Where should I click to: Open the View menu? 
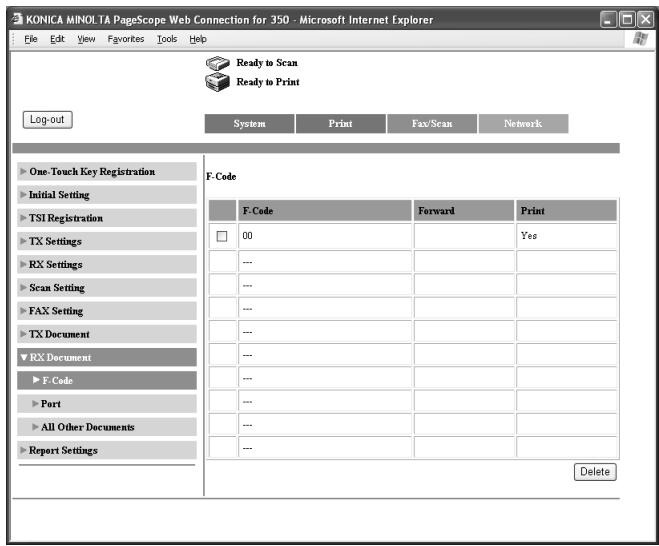[86, 39]
